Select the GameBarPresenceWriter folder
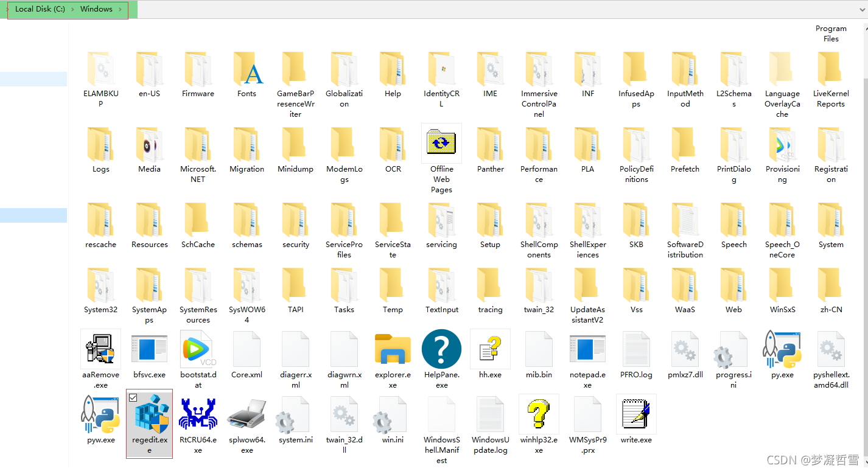Image resolution: width=868 pixels, height=471 pixels. (x=295, y=85)
